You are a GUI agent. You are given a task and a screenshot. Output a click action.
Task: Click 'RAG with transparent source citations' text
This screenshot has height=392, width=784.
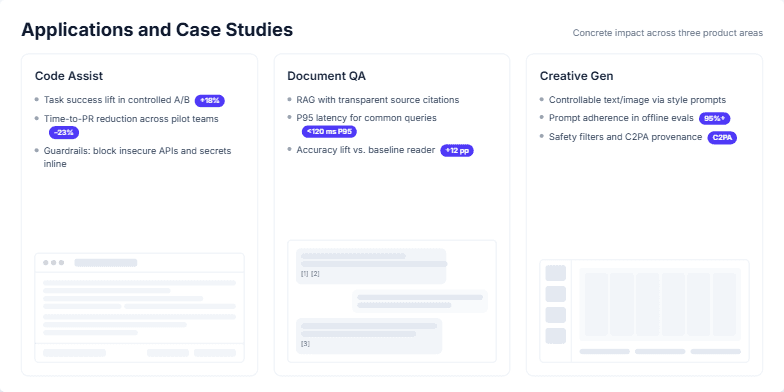[x=378, y=100]
